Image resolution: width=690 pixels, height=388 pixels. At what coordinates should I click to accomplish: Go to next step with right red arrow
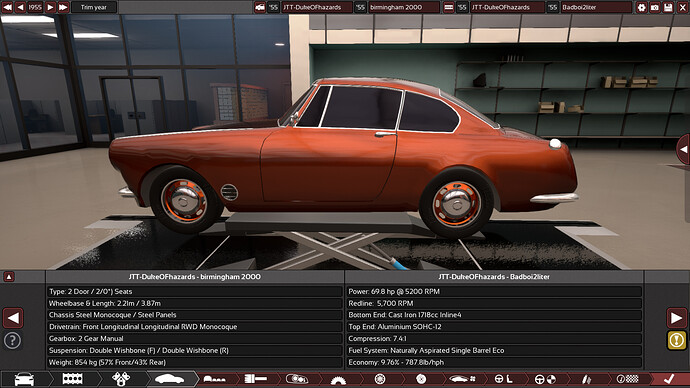coord(676,318)
